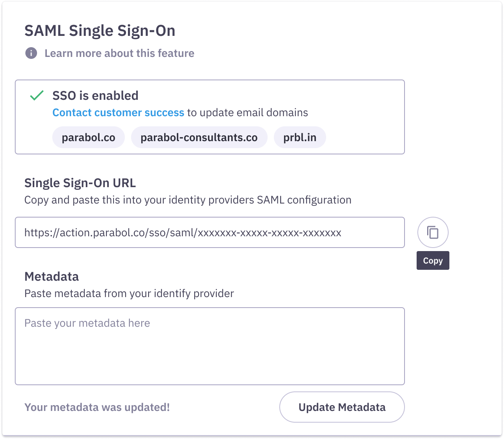Click the Single Sign-On URL section heading
The width and height of the screenshot is (504, 439).
coord(80,183)
